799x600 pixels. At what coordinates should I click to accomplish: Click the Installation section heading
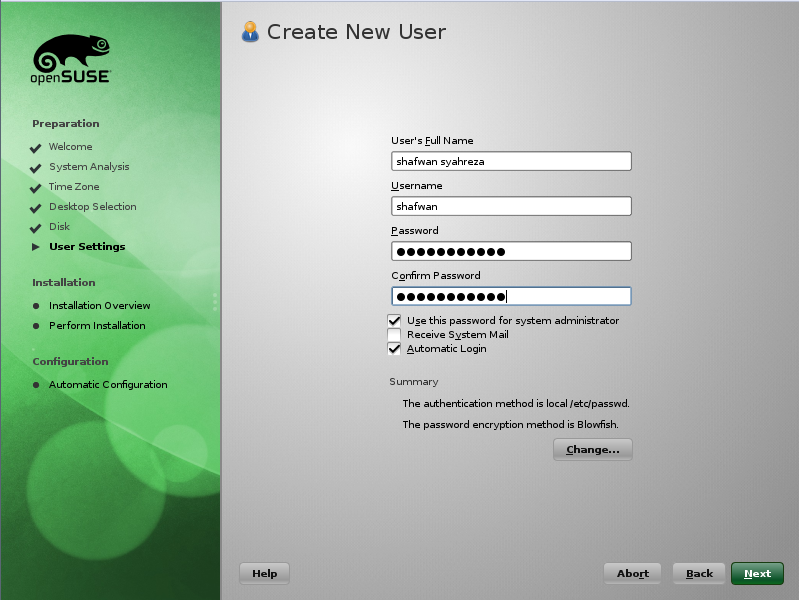pyautogui.click(x=64, y=282)
